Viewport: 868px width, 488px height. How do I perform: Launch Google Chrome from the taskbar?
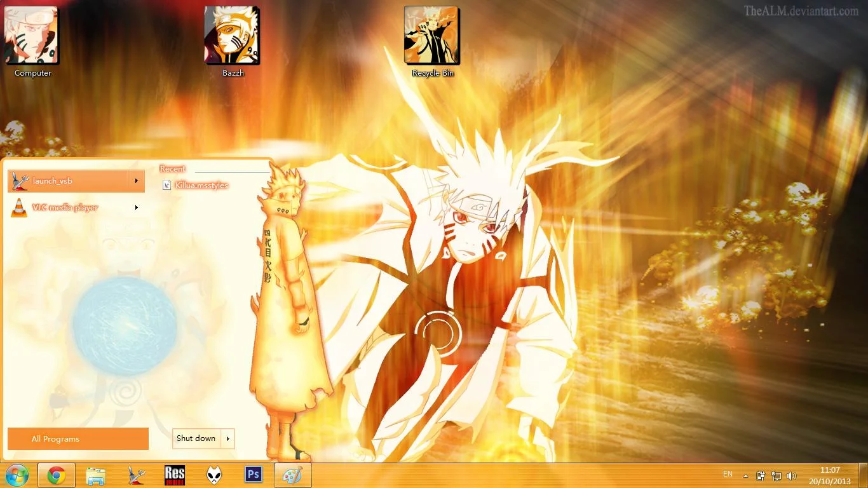(57, 475)
